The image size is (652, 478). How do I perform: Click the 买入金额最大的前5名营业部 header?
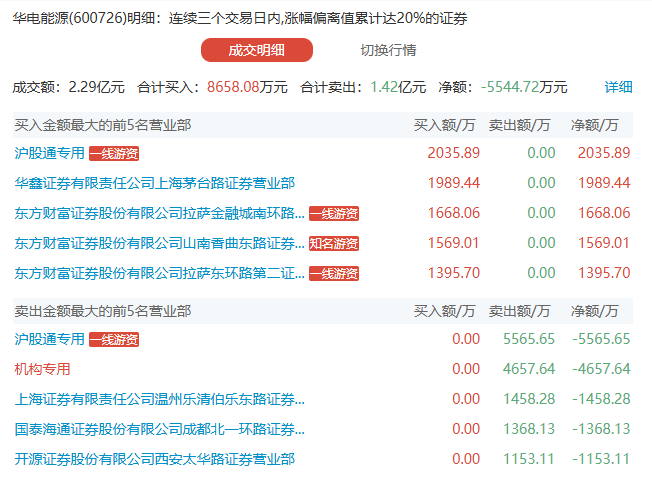point(103,125)
